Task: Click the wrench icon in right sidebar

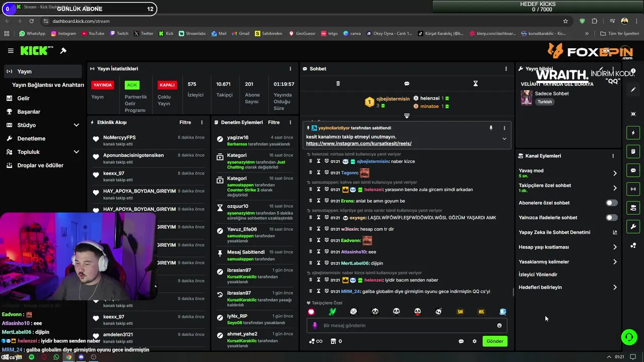Action: pos(633,226)
